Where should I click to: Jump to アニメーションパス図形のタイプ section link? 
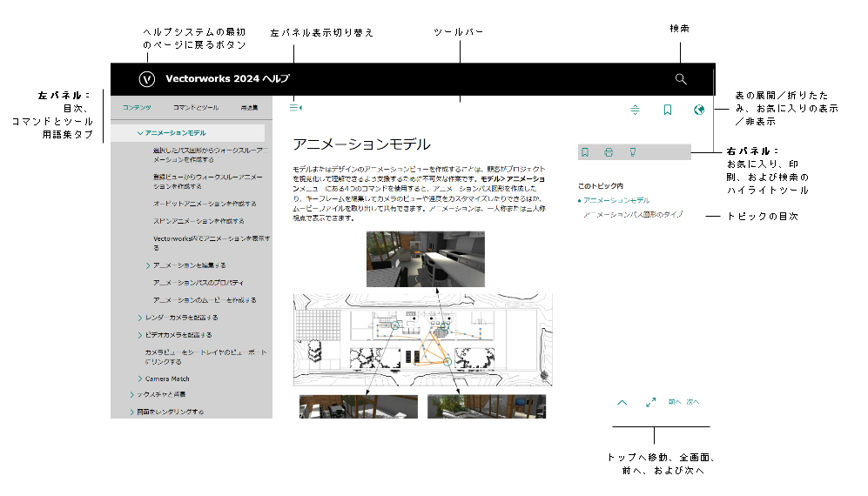[633, 214]
